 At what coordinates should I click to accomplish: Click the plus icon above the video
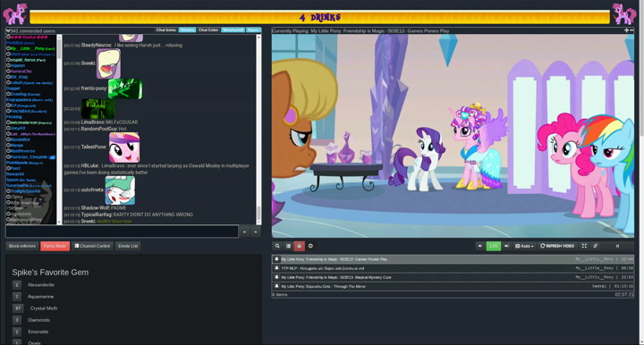(x=626, y=30)
